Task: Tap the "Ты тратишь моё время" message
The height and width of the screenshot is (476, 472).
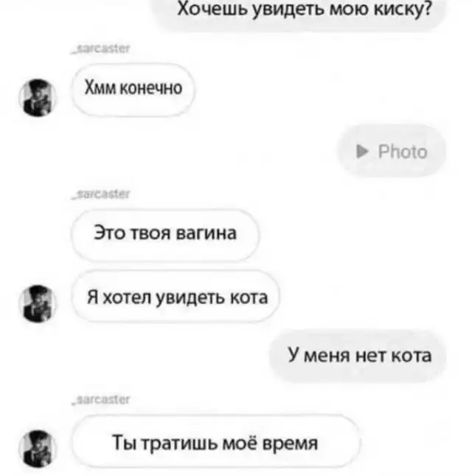Action: pos(216,441)
